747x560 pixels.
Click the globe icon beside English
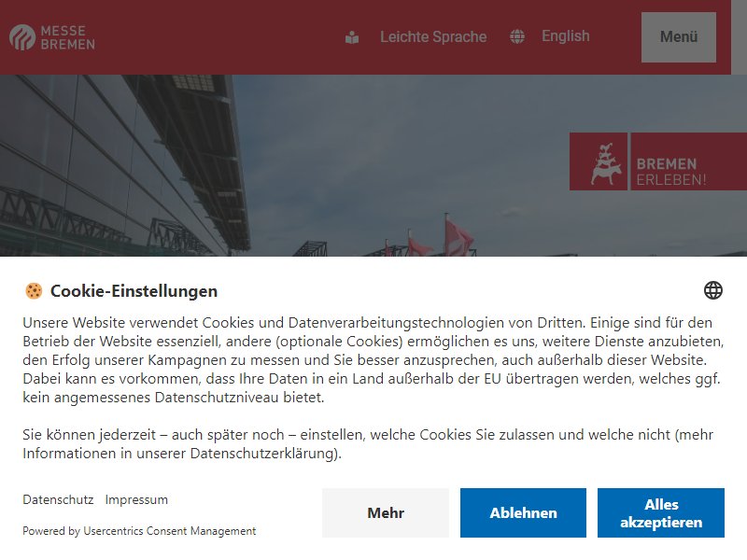[517, 36]
